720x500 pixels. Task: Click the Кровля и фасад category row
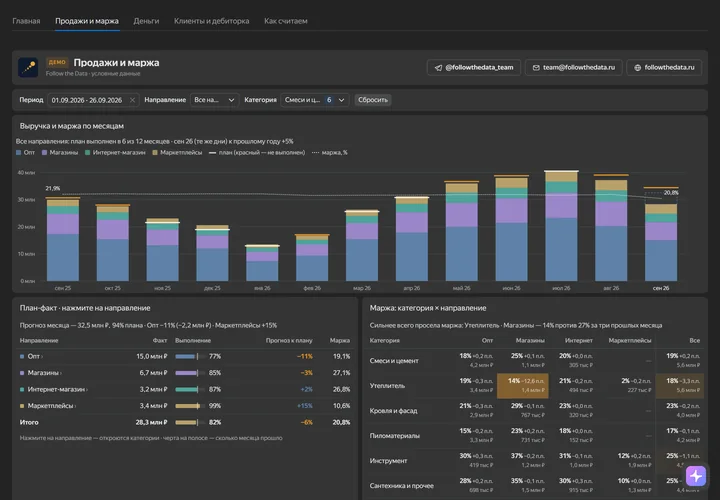[535, 410]
